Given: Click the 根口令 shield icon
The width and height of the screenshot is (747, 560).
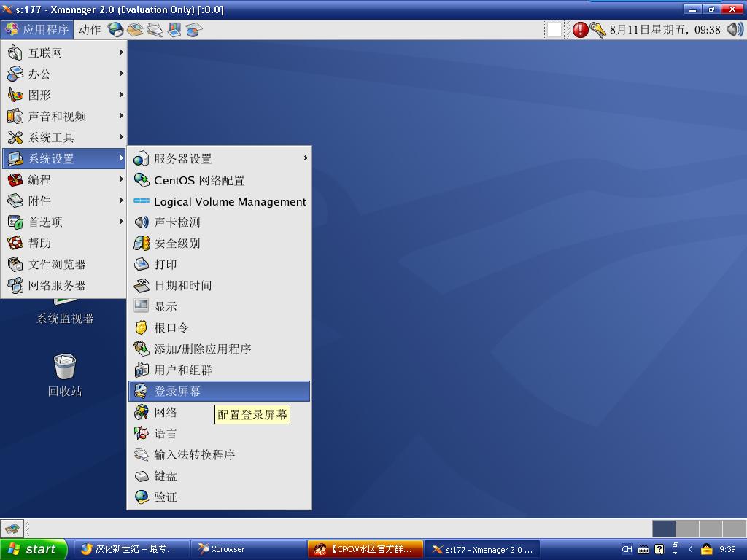Looking at the screenshot, I should pos(141,327).
